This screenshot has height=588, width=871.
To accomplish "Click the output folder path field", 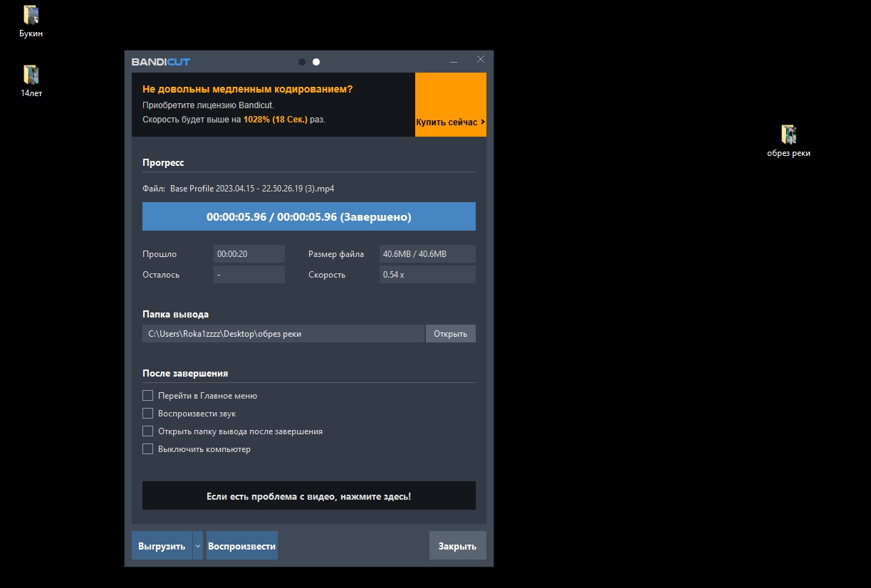I will tap(283, 334).
